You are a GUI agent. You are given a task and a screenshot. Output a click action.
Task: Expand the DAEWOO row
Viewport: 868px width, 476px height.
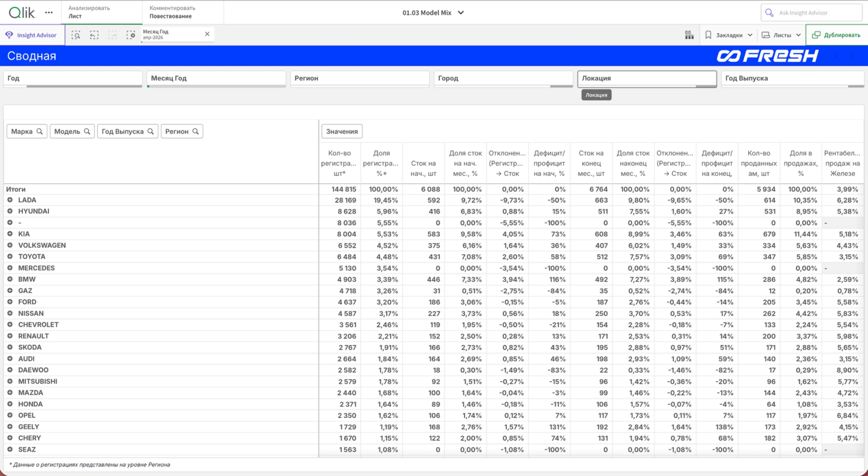click(x=10, y=370)
